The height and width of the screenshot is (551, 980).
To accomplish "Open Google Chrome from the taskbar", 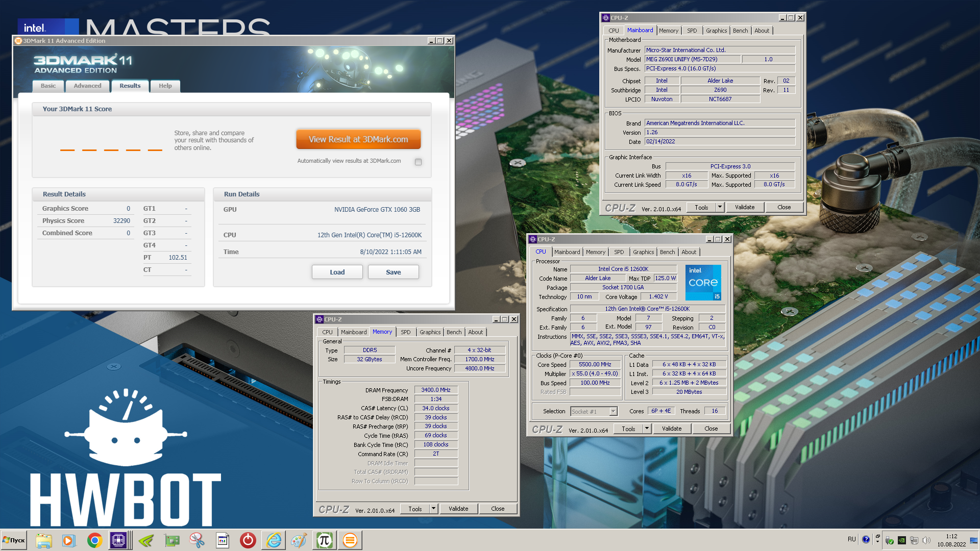I will point(94,540).
